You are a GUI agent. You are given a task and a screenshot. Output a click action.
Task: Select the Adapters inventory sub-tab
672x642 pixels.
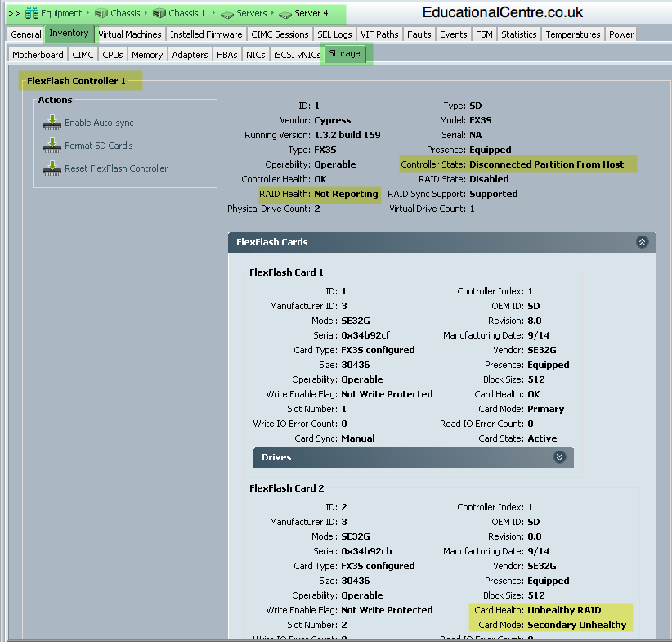190,55
